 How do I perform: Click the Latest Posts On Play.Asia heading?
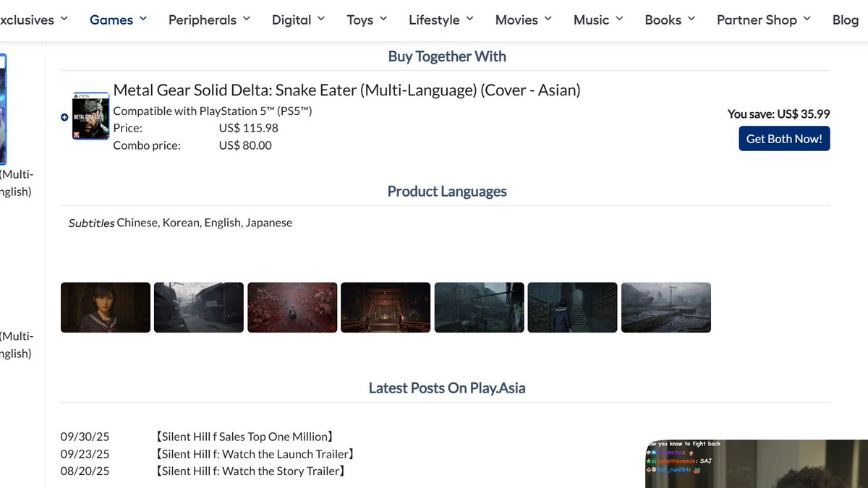point(447,388)
